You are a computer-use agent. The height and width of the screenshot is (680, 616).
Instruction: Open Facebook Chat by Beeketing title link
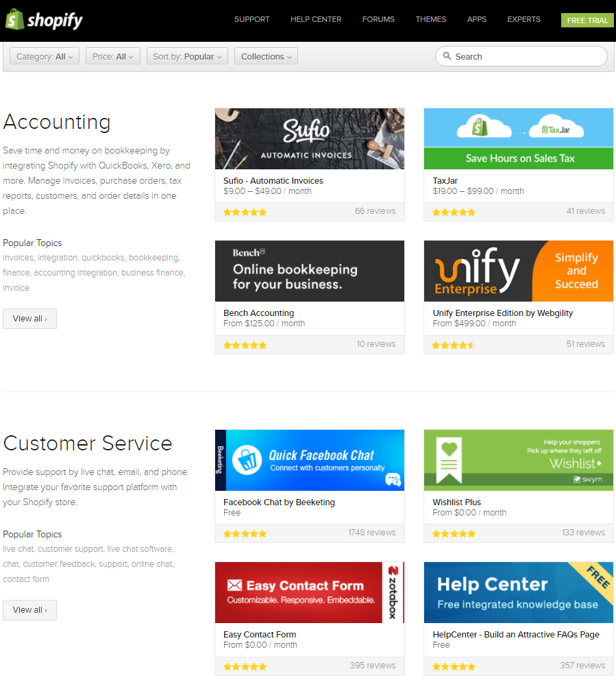point(279,502)
